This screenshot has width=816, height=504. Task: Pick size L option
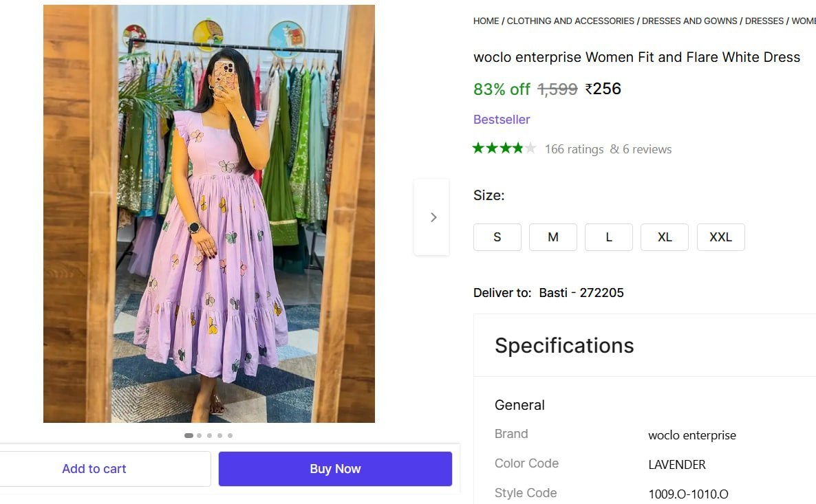coord(608,237)
